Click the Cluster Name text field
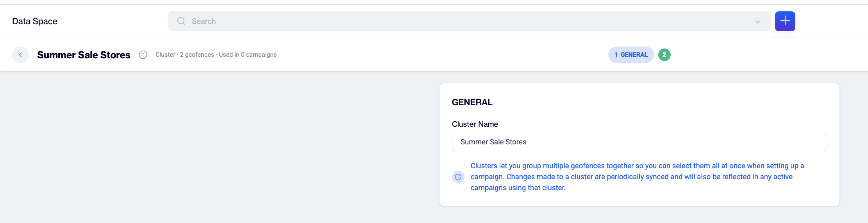868x223 pixels. [639, 142]
